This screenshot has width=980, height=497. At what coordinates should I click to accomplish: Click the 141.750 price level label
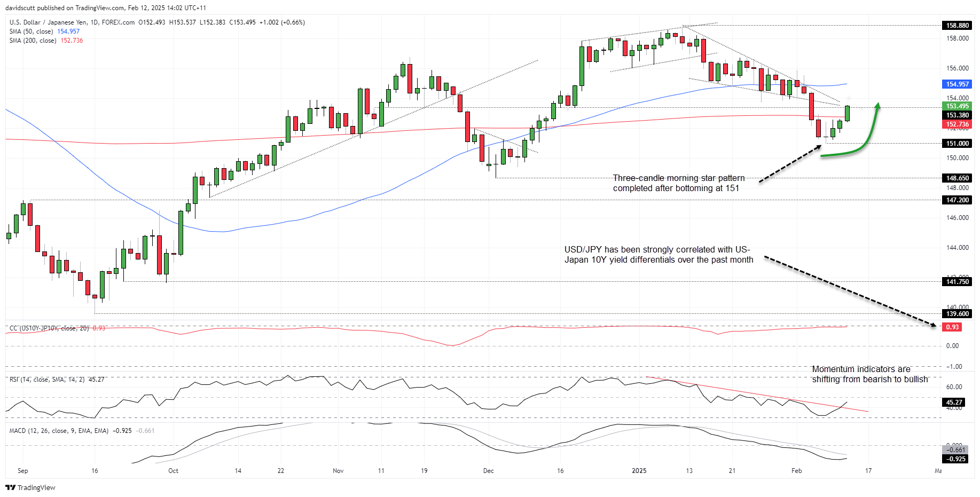pos(958,281)
